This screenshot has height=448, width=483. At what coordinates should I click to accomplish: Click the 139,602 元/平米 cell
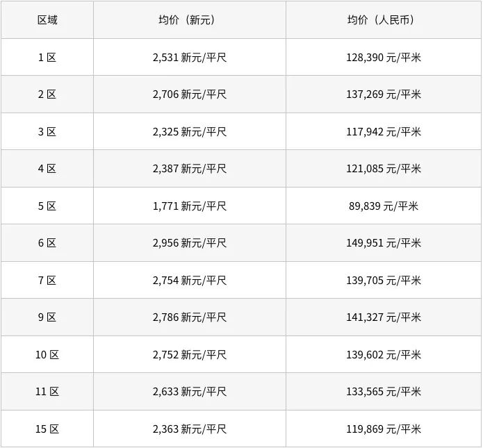384,355
